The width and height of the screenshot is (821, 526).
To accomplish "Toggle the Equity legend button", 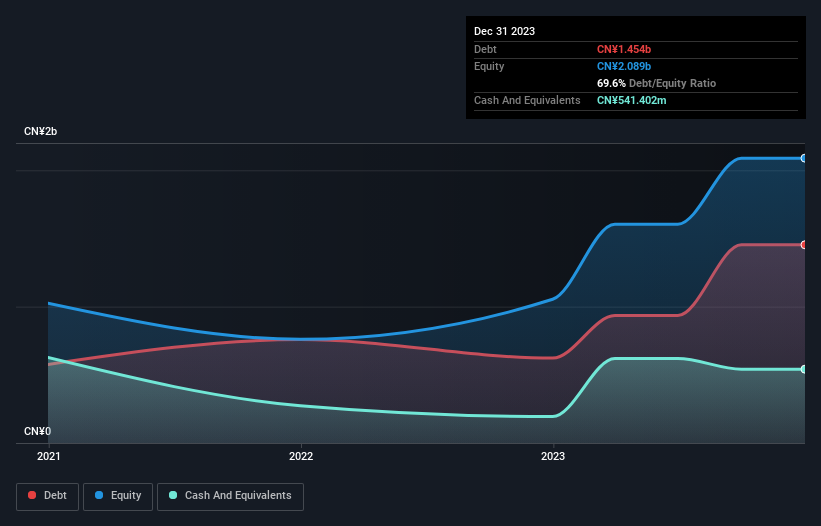I will point(119,496).
